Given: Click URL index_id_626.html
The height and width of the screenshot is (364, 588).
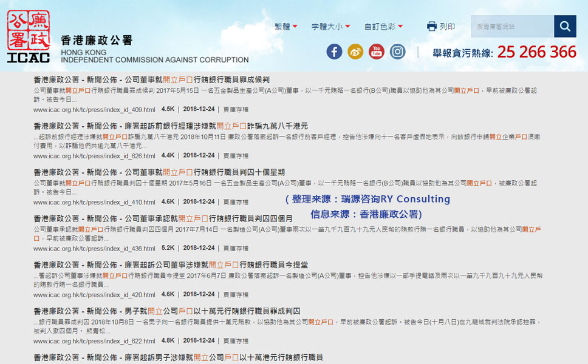Looking at the screenshot, I should [94, 156].
